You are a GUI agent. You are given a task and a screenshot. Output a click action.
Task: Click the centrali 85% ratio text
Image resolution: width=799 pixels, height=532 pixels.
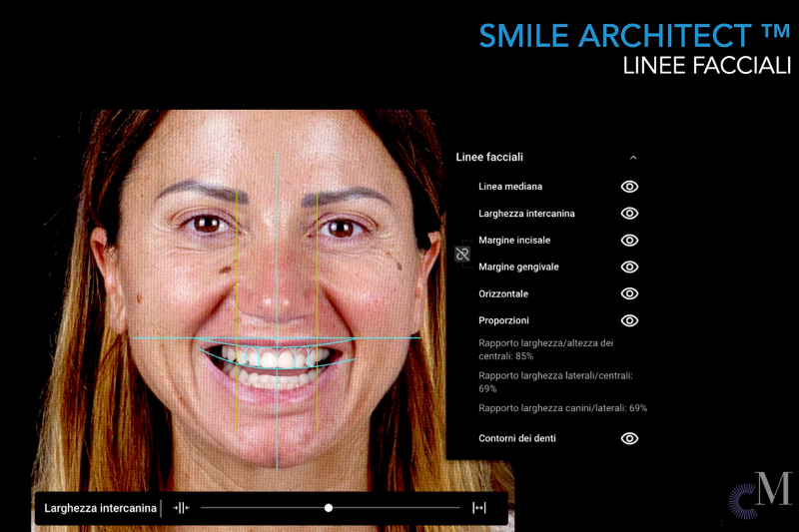point(545,349)
